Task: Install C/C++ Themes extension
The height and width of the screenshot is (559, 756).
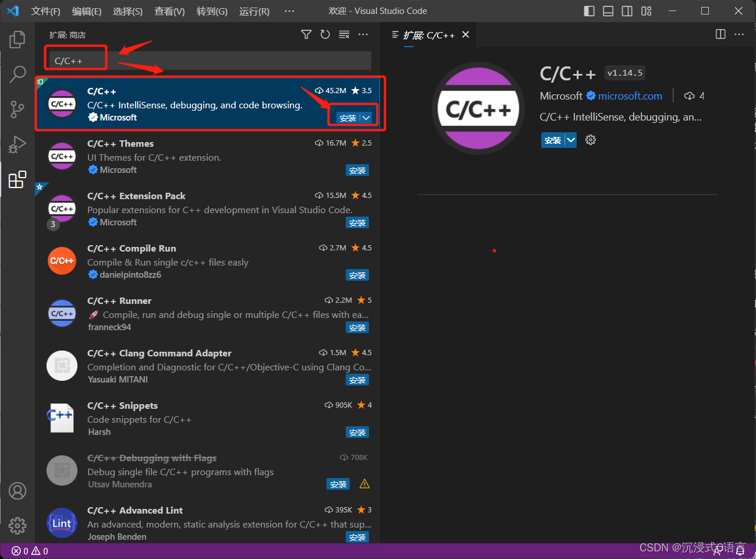Action: [x=357, y=171]
